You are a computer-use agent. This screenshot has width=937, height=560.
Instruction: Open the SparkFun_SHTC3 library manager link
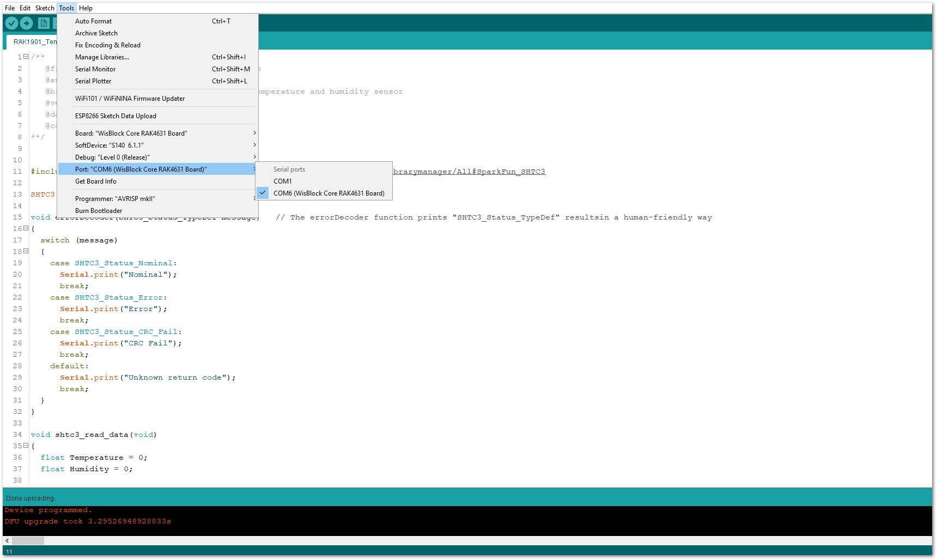[x=469, y=172]
